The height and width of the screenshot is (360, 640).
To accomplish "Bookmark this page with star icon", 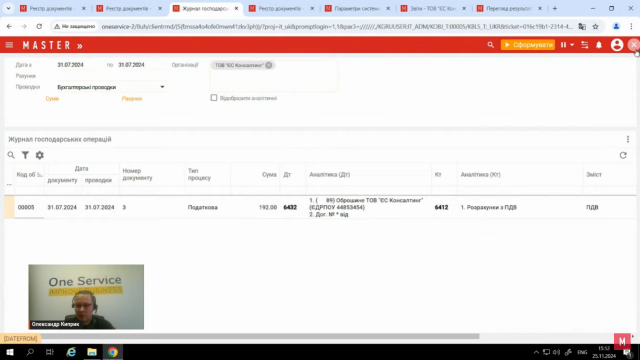I will point(596,27).
